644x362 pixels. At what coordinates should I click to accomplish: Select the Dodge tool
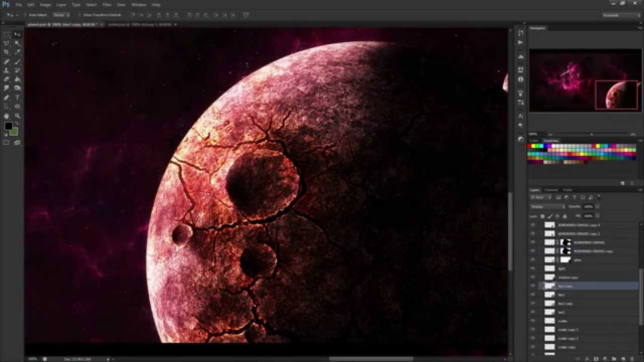(x=18, y=88)
